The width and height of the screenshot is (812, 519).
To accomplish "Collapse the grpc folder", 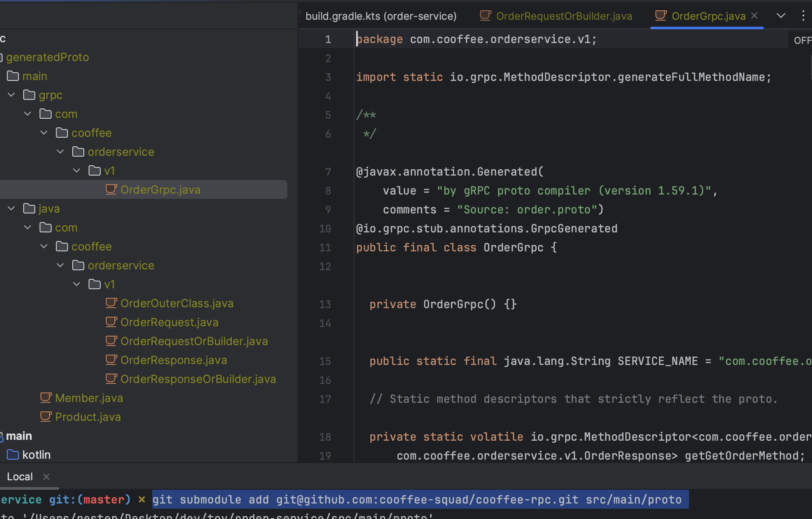I will coord(12,95).
